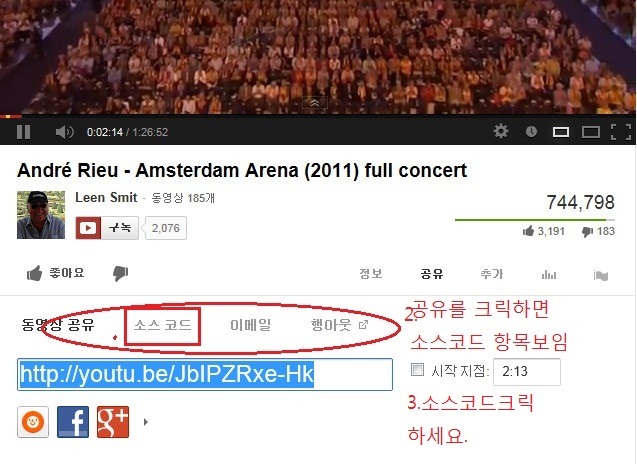Screen dimensions: 637x464
Task: Click the thumbs-down dislike icon
Action: [120, 273]
